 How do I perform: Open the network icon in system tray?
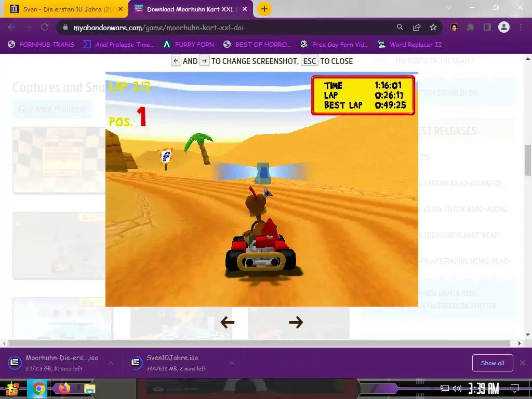(445, 389)
